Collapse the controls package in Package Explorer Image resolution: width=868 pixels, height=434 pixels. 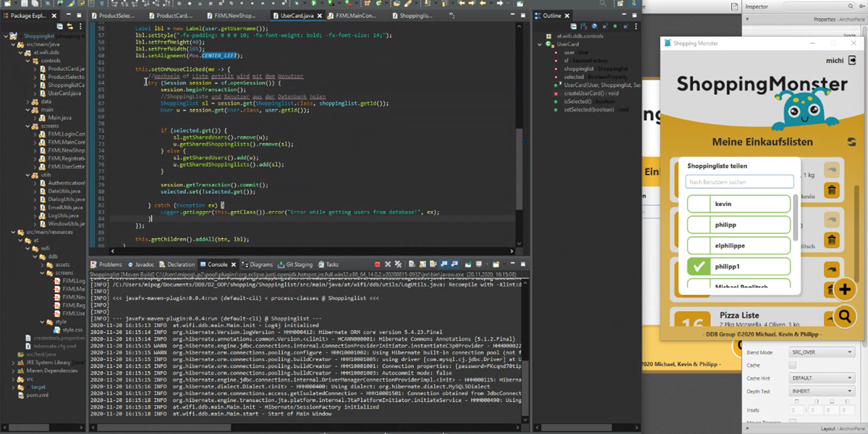27,61
